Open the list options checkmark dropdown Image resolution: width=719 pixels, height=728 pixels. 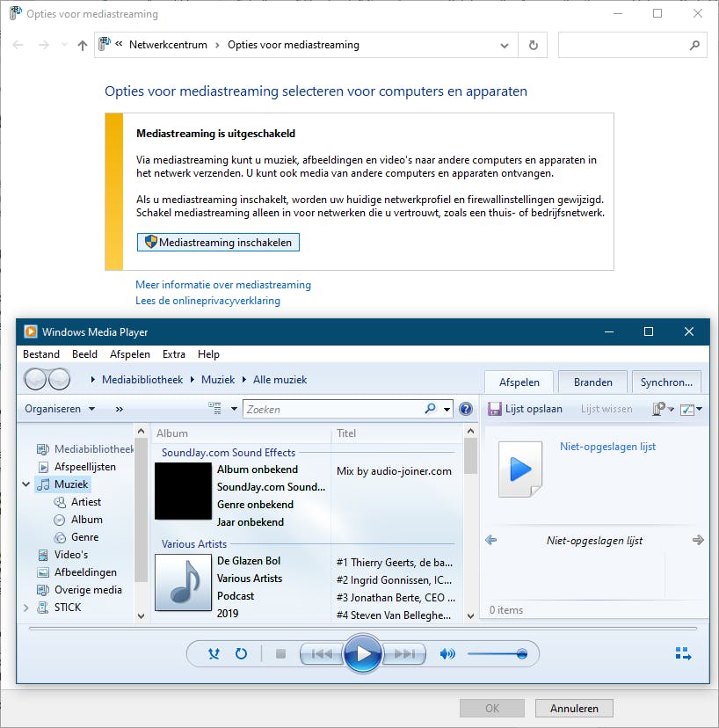[x=691, y=409]
